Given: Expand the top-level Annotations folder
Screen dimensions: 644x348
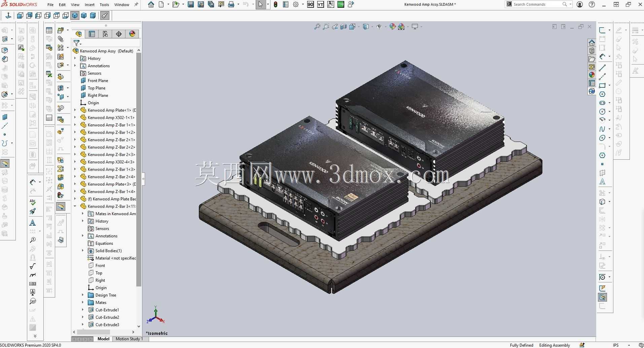Looking at the screenshot, I should 75,66.
